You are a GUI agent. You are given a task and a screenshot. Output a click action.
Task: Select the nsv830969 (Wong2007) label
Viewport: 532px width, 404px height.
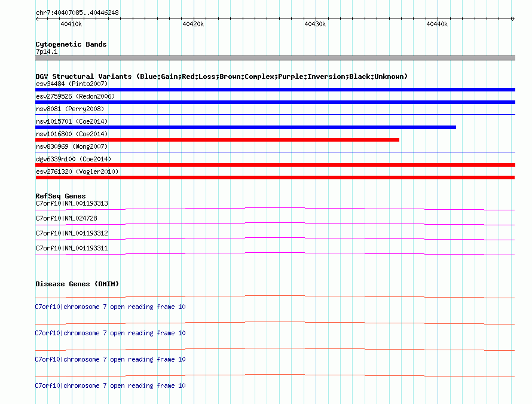pos(72,146)
